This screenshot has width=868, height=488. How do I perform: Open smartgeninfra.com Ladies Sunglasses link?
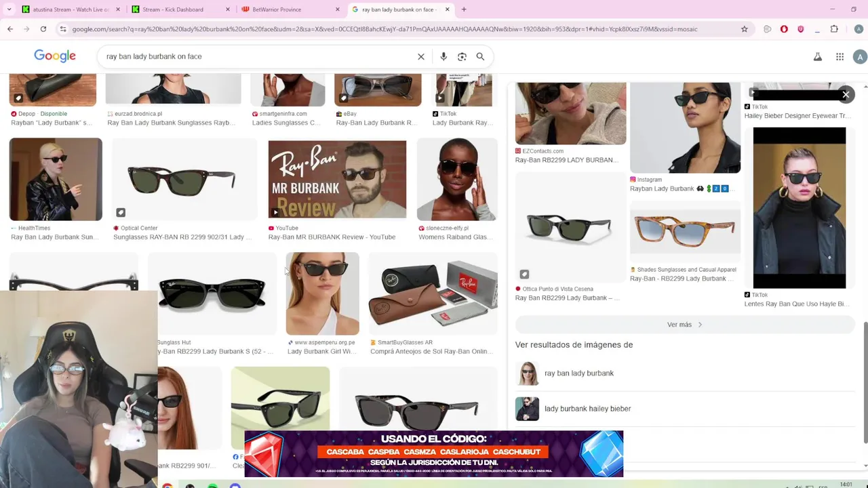point(285,123)
